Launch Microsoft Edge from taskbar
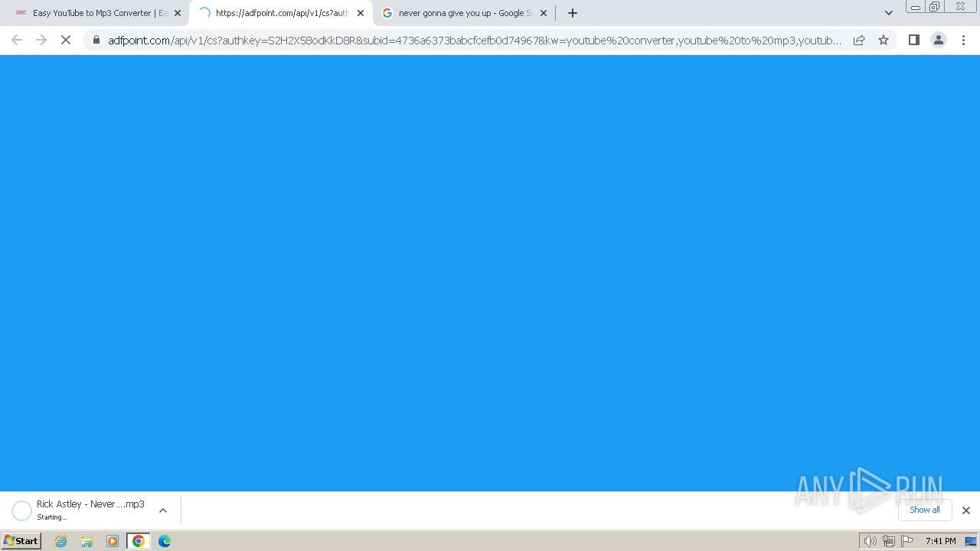This screenshot has width=980, height=551. [165, 541]
